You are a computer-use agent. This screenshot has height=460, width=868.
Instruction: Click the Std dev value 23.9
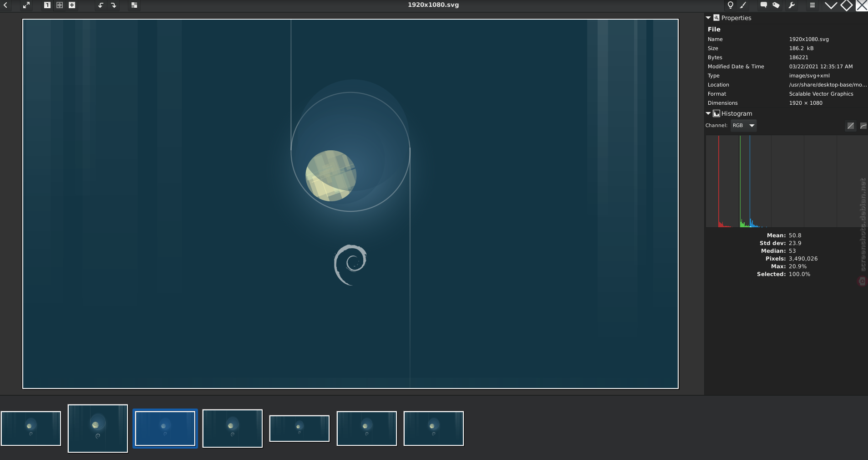coord(795,243)
